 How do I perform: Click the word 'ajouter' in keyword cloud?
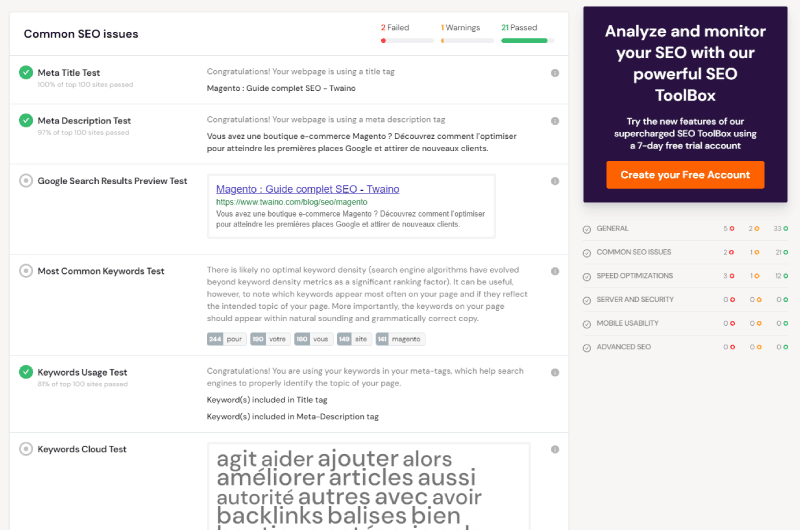tap(358, 458)
